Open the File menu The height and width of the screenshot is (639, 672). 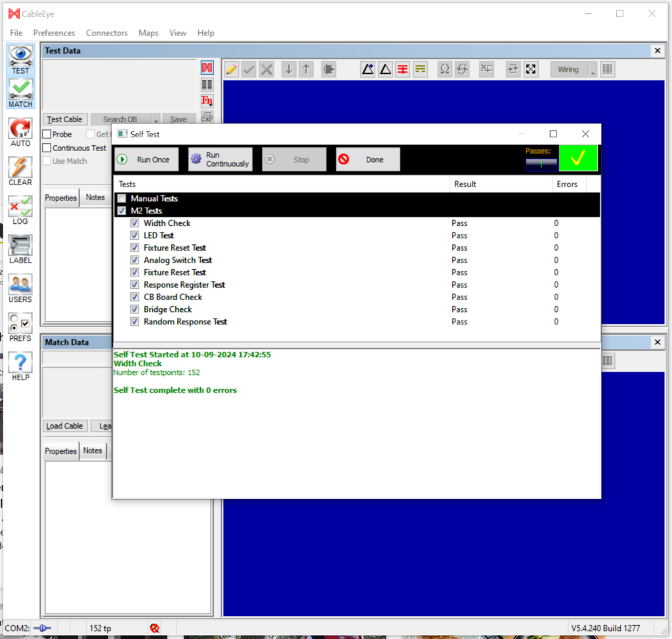pyautogui.click(x=16, y=33)
